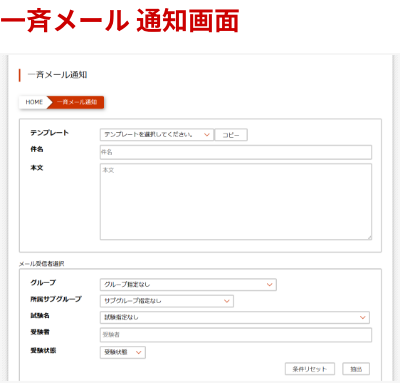The width and height of the screenshot is (400, 383).
Task: Click the 抽出 button
Action: (356, 369)
